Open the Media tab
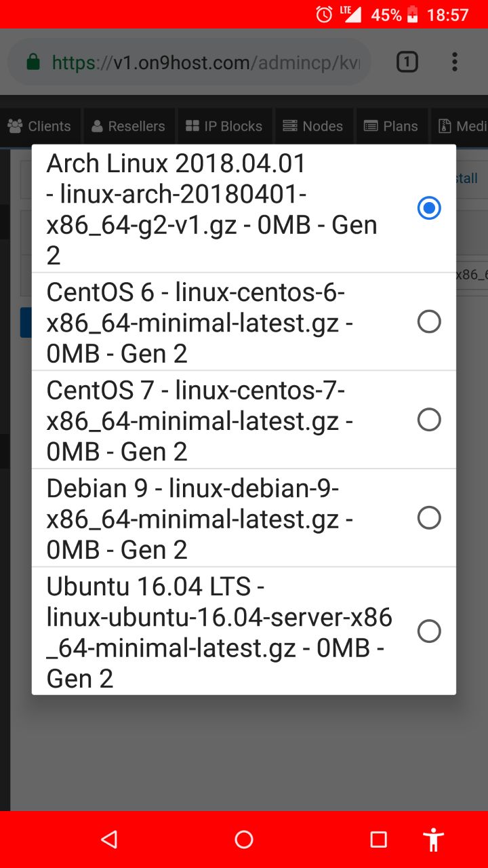Viewport: 488px width, 868px height. pyautogui.click(x=460, y=126)
